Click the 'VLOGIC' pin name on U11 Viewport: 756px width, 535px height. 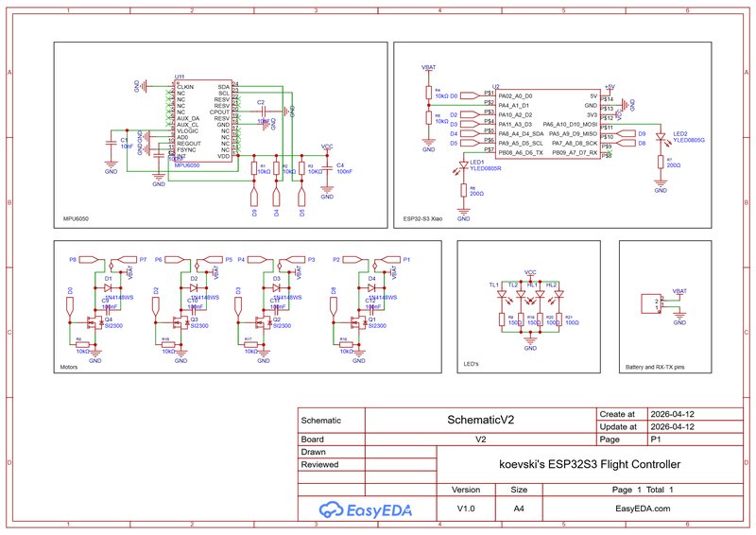point(187,130)
